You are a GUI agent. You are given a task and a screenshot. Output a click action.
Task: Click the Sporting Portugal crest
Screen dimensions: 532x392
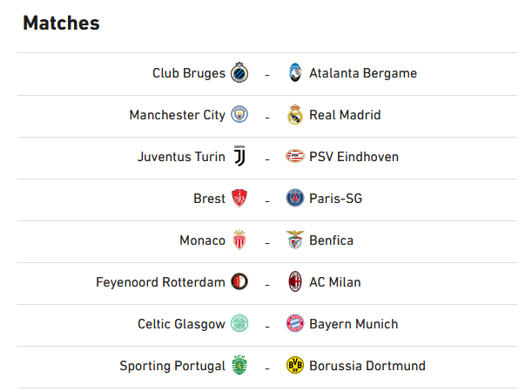239,365
